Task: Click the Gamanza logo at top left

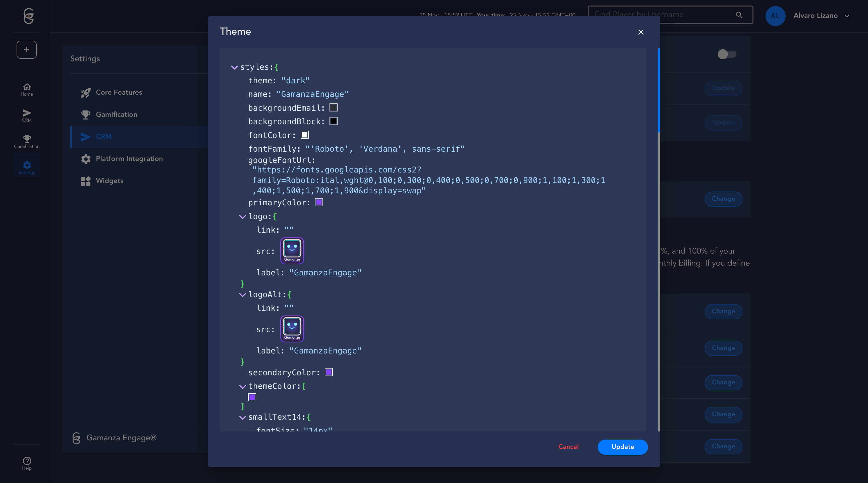Action: (29, 16)
